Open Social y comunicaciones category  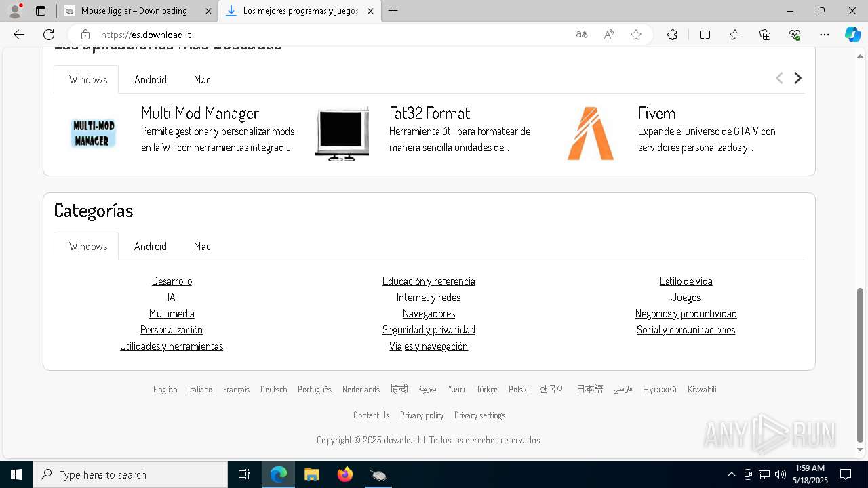[686, 329]
